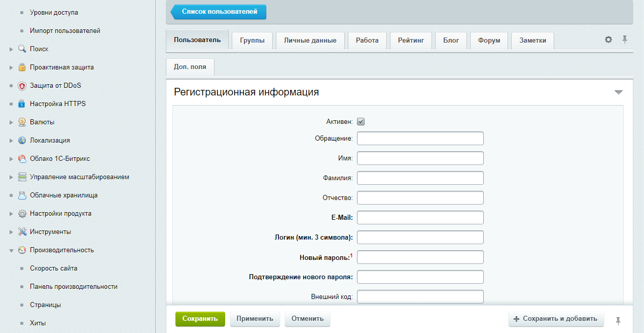Screen dimensions: 644x333
Task: Focus the Новый пароль input field
Action: (x=420, y=257)
